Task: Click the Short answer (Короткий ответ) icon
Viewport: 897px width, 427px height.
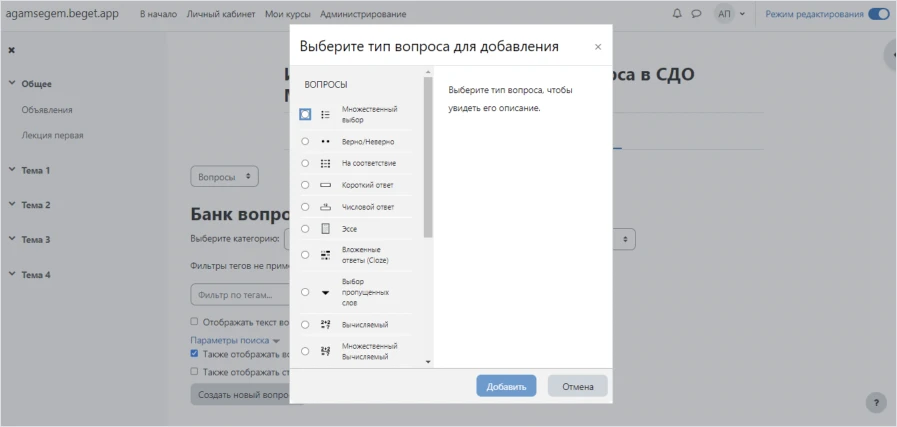Action: pos(326,185)
